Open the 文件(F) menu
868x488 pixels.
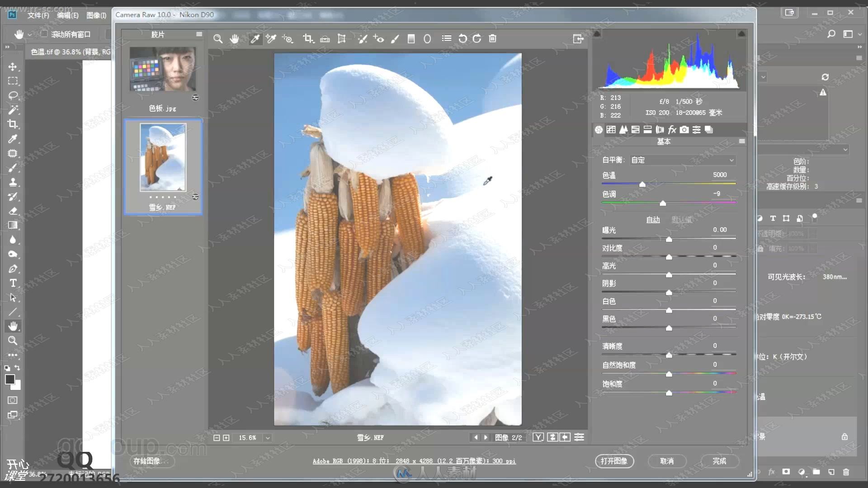click(x=38, y=15)
